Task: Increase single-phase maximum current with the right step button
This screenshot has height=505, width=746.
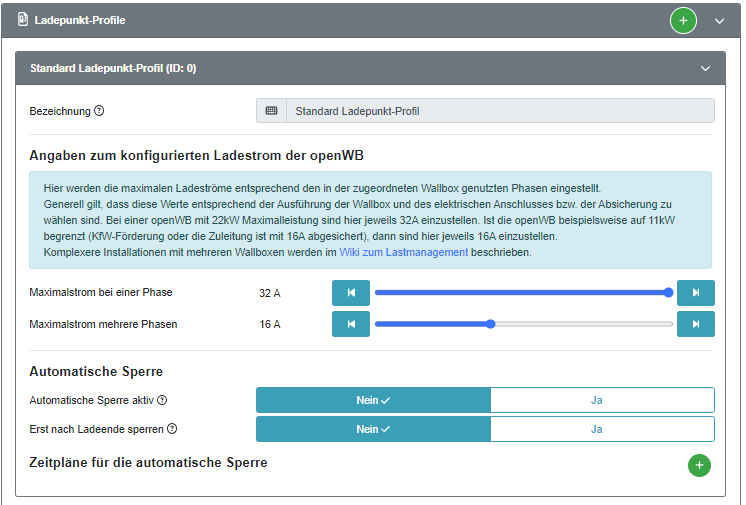Action: (696, 293)
